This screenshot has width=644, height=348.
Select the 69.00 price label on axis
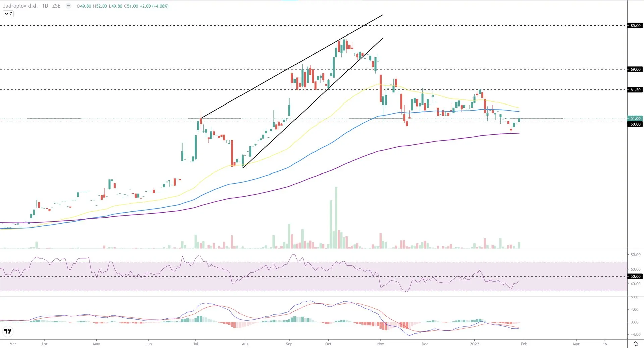pos(635,69)
